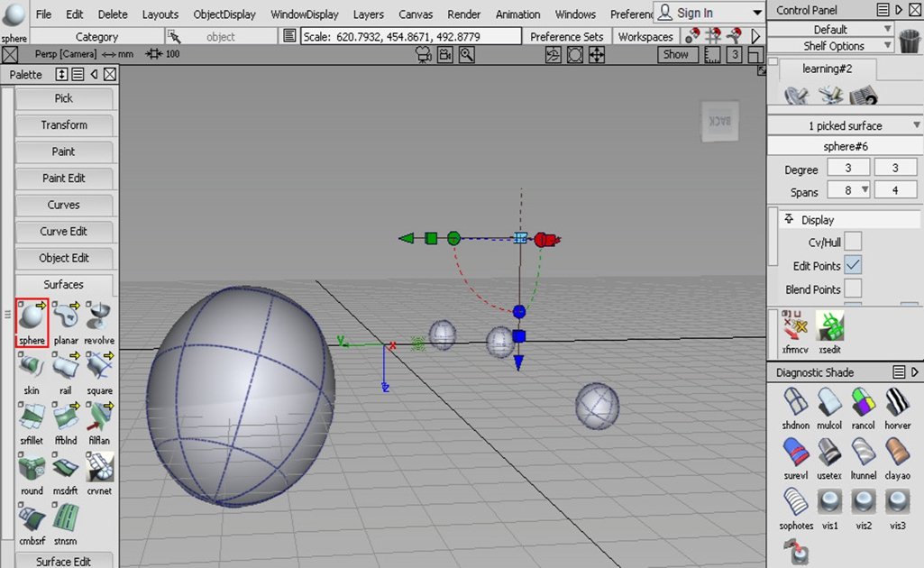Select vis3 visualization shading
Screen dimensions: 924x568
[x=898, y=508]
